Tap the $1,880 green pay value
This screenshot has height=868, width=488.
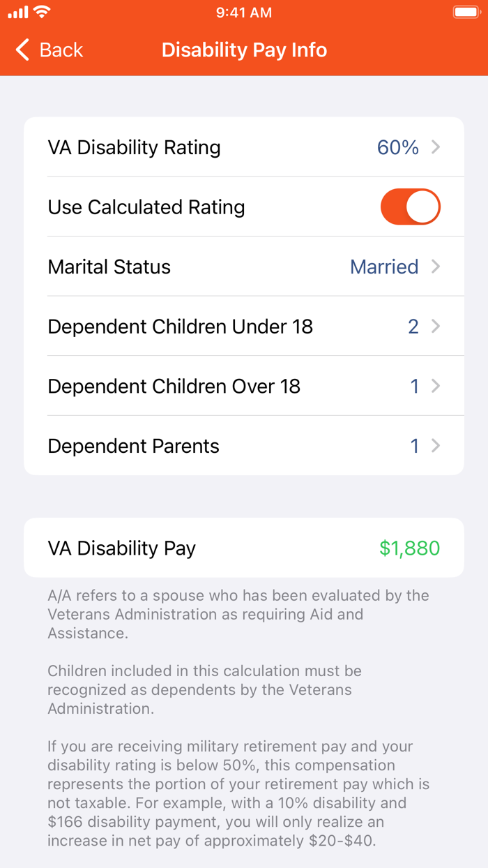click(410, 548)
